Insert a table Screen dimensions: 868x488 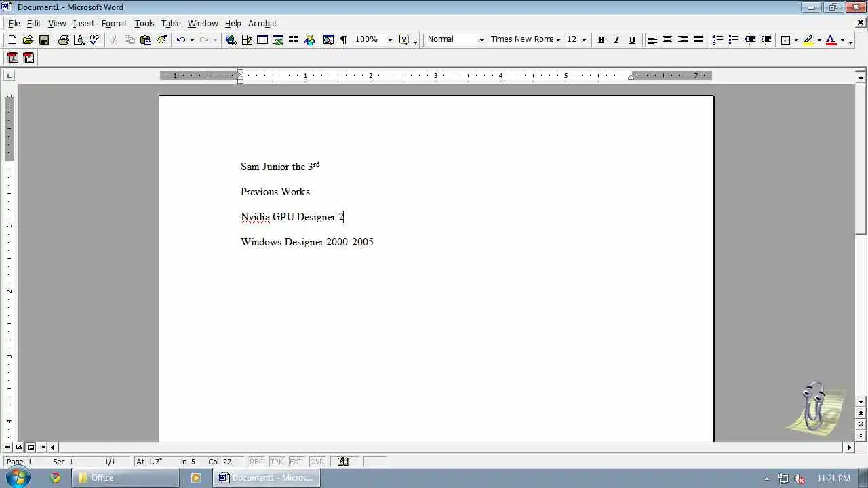262,40
